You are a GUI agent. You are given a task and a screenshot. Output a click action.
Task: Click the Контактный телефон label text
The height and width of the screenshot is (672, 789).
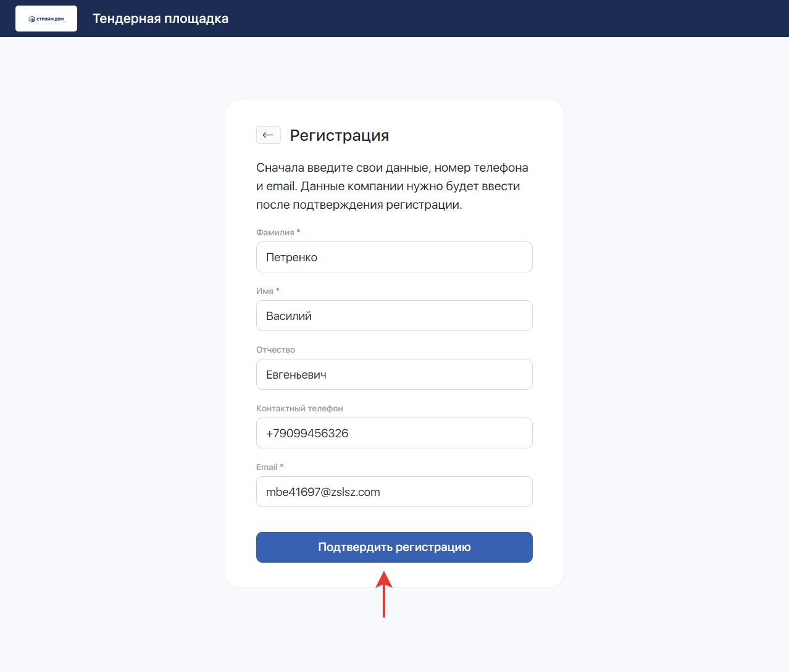299,408
